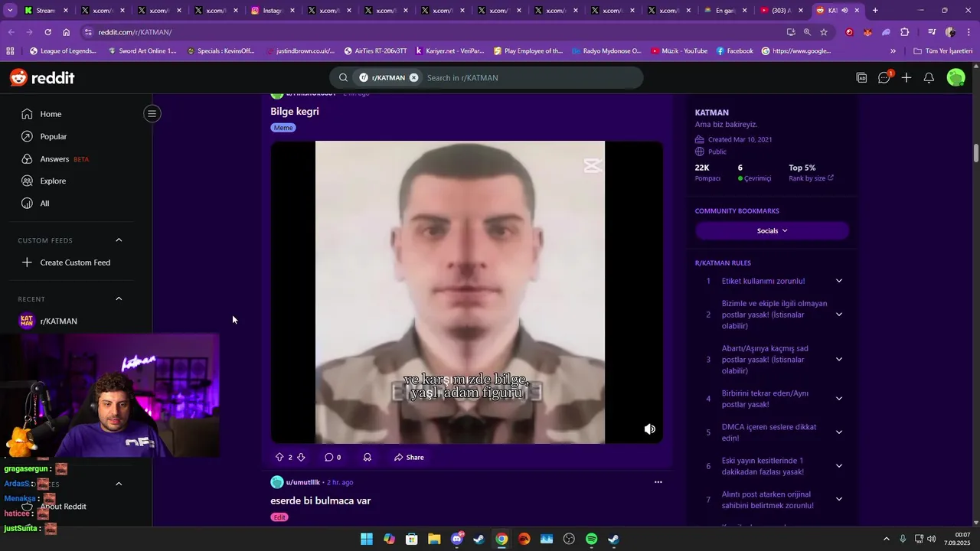Give an award to Bilge kegri post
This screenshot has height=551, width=980.
(367, 457)
